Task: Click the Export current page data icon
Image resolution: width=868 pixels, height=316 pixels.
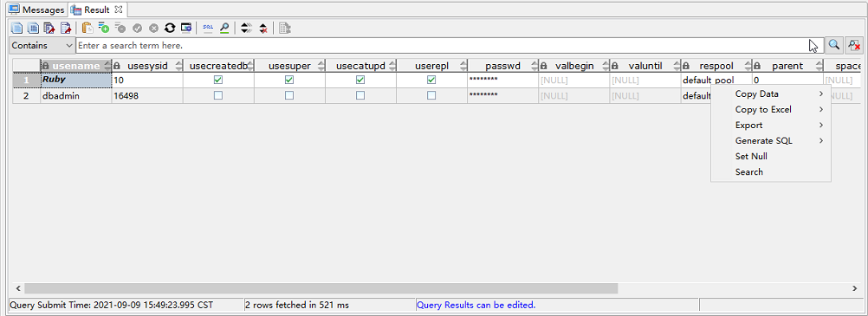Action: click(x=65, y=28)
